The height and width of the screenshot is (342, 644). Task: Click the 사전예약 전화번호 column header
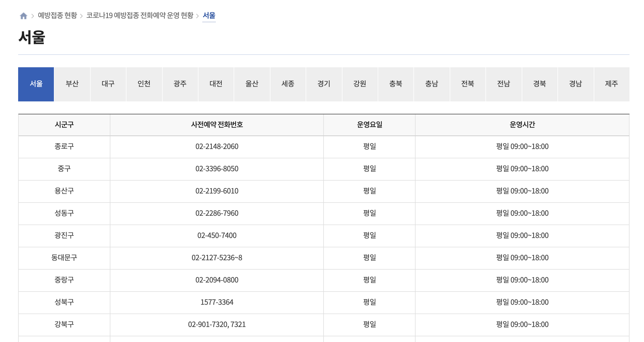(217, 125)
